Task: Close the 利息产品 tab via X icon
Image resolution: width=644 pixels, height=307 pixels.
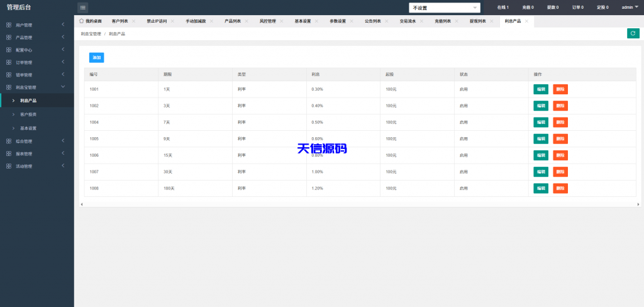Action: click(526, 21)
